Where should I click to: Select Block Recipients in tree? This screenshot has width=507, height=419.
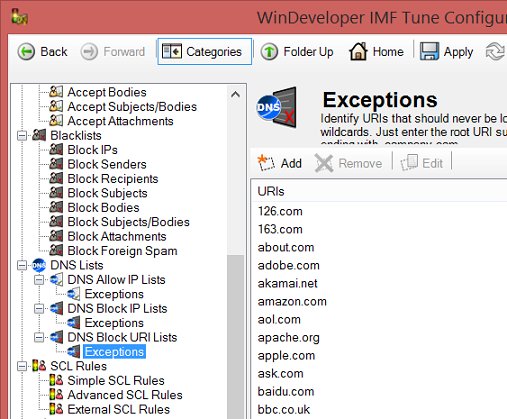click(x=113, y=179)
